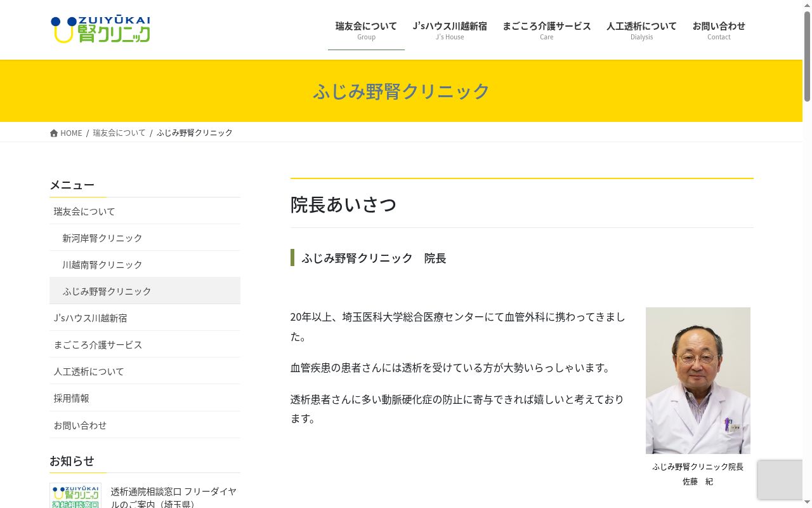Open the J'sハウス川越新宿 nav item
The width and height of the screenshot is (812, 508).
coord(450,30)
